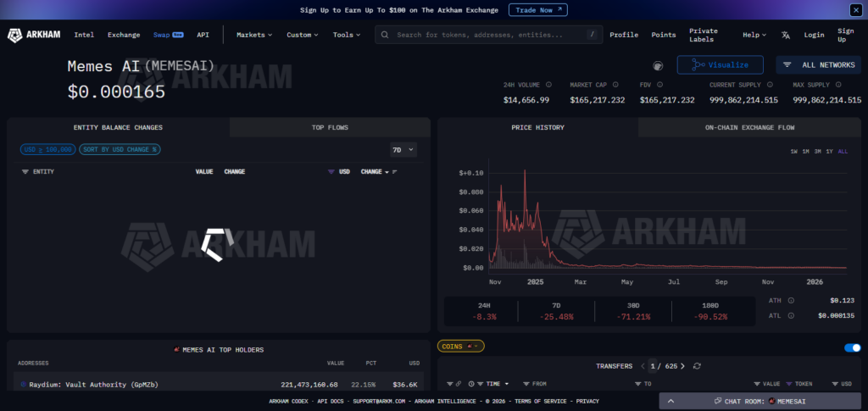Toggle the USD ≥ 100,000 filter chip
Screen dimensions: 868x411
click(47, 149)
